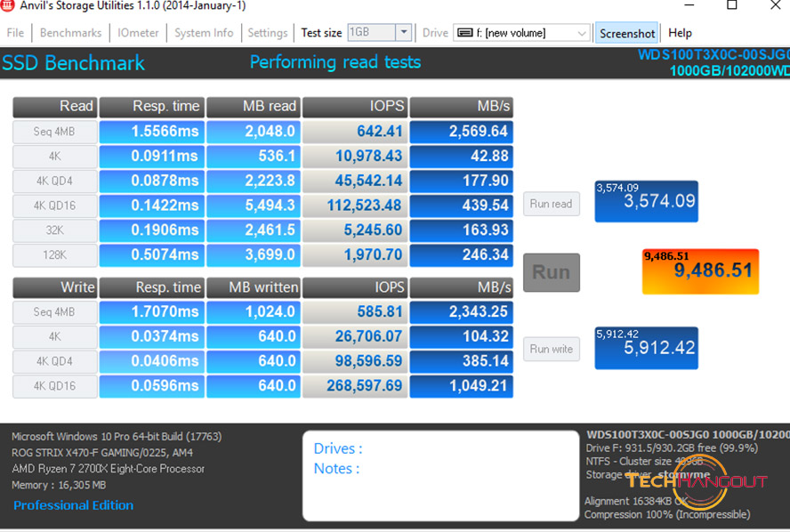Click the Read Seq 4MB row label
Image resolution: width=790 pixels, height=532 pixels.
54,132
